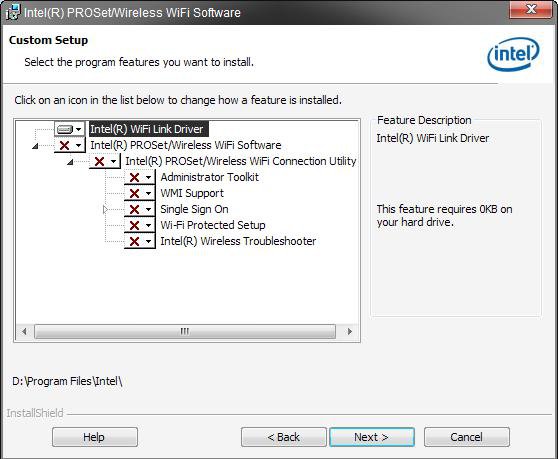Select the Wi-Fi Protected Setup feature
Screen dimensions: 558x459
[x=213, y=225]
